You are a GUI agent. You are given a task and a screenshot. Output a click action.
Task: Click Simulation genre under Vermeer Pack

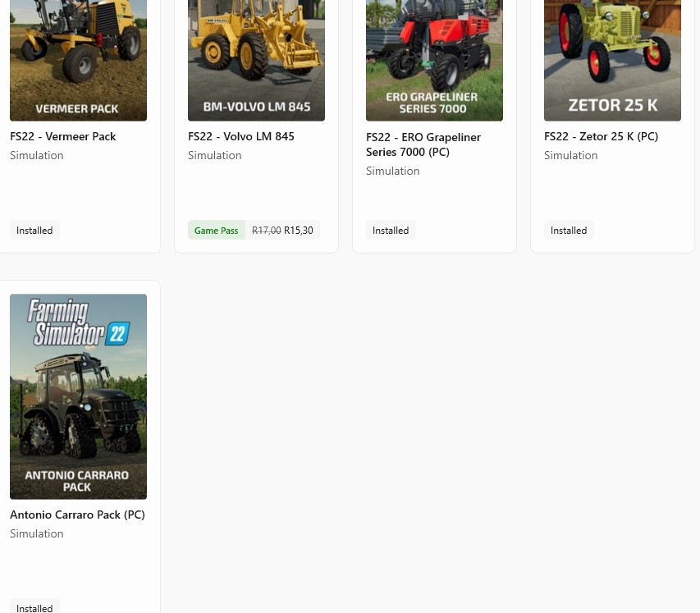(37, 155)
